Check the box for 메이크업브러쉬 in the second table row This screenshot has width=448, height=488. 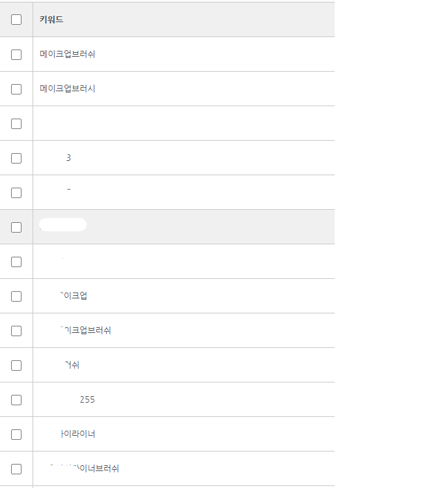pyautogui.click(x=16, y=55)
